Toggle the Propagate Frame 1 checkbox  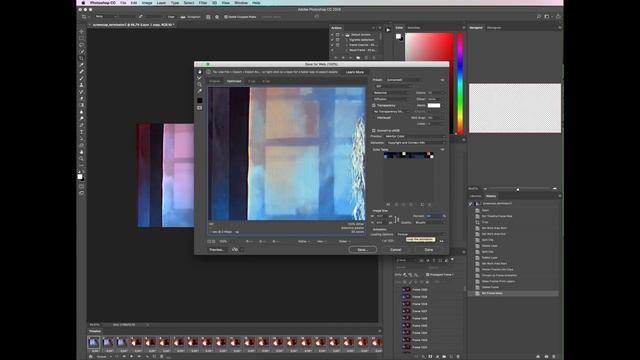coord(427,275)
